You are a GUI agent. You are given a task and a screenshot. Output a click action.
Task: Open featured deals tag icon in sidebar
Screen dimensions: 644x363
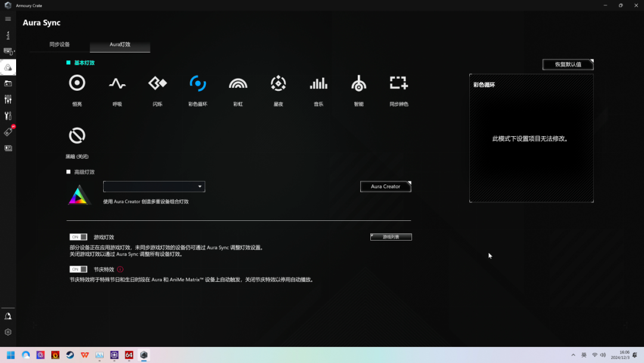click(x=8, y=131)
